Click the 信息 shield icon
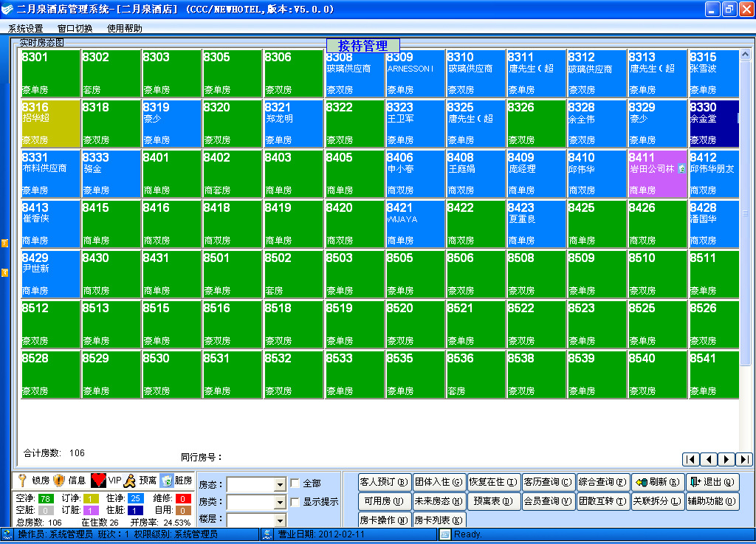Viewport: 756px width, 544px height. coord(59,480)
